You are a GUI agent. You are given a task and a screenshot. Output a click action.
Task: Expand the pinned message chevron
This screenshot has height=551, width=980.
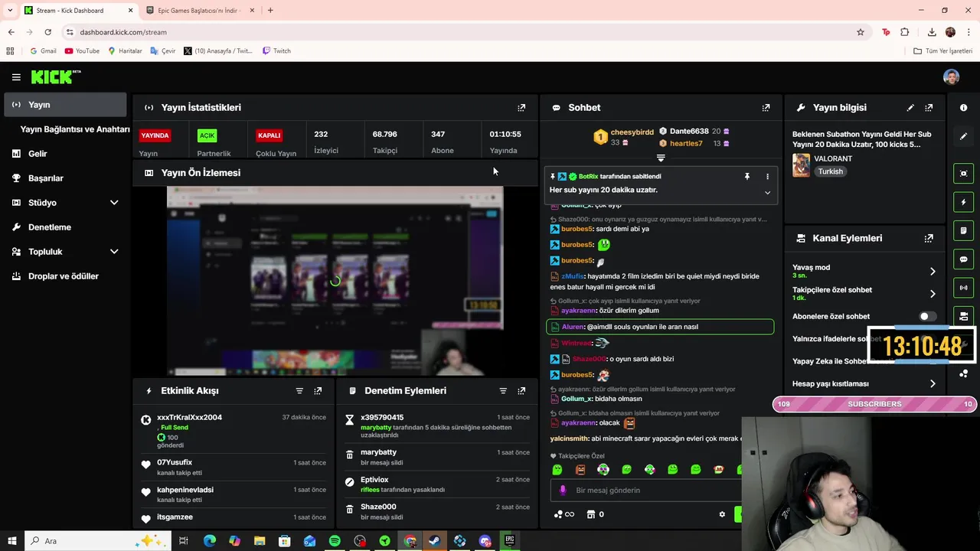click(767, 193)
